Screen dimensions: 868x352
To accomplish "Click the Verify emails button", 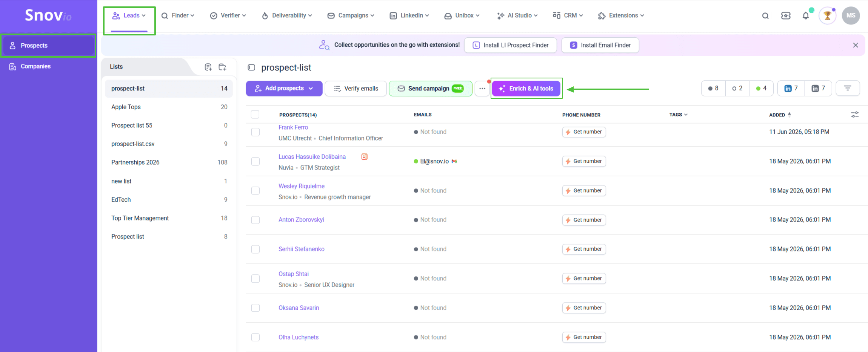I will (x=356, y=89).
